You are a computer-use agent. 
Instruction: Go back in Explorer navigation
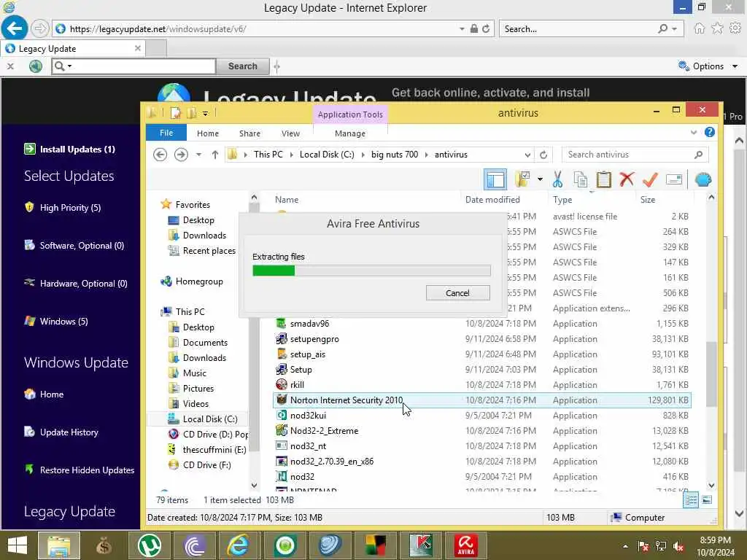[x=160, y=155]
